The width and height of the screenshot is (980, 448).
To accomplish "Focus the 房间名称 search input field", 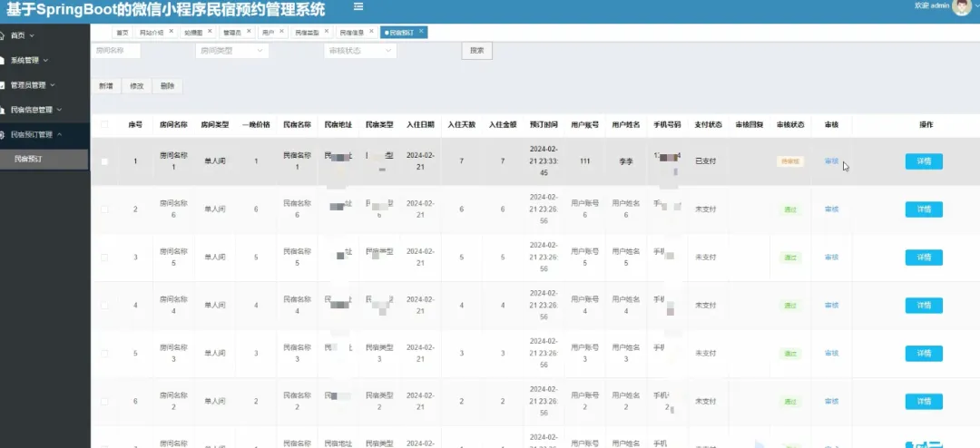I will (x=116, y=51).
